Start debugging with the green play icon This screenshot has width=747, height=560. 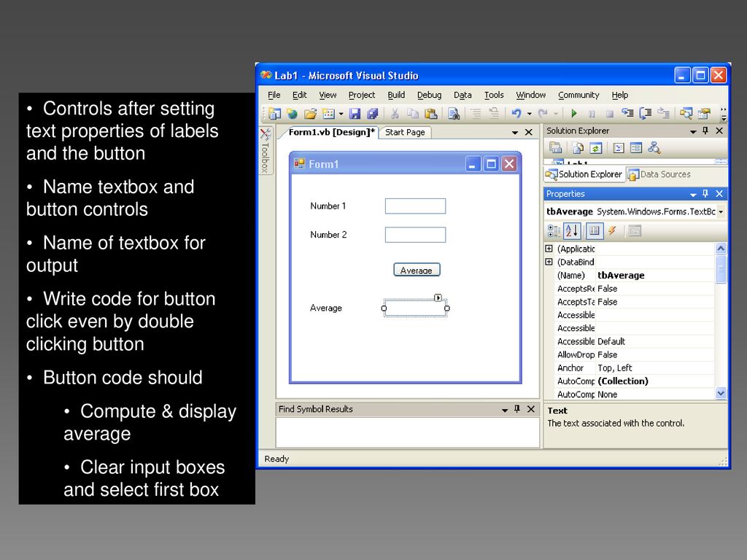pyautogui.click(x=574, y=113)
